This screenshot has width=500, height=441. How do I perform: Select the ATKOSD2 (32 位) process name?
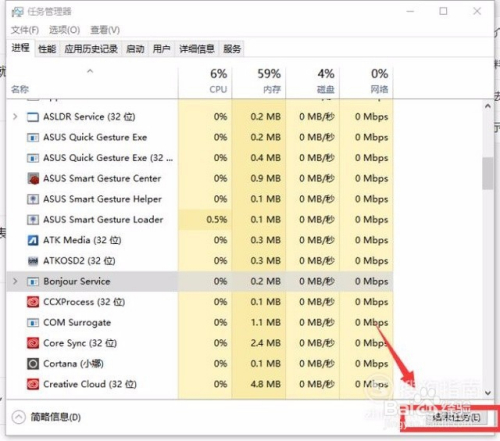(x=79, y=261)
